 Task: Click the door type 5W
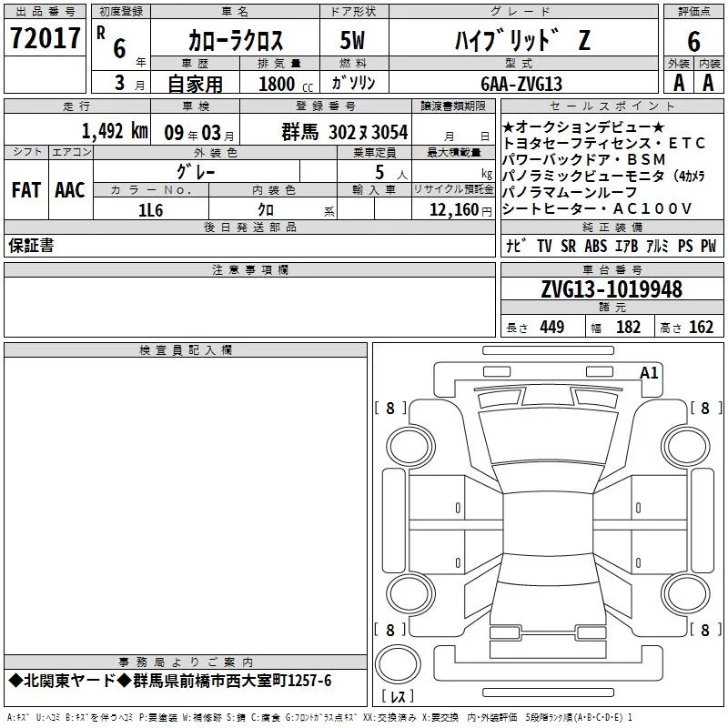pos(352,40)
